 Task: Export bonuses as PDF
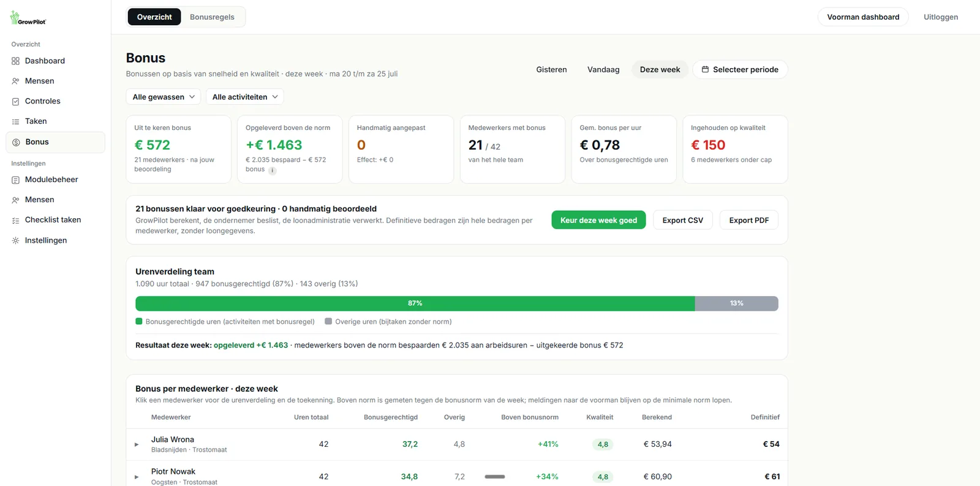(748, 220)
